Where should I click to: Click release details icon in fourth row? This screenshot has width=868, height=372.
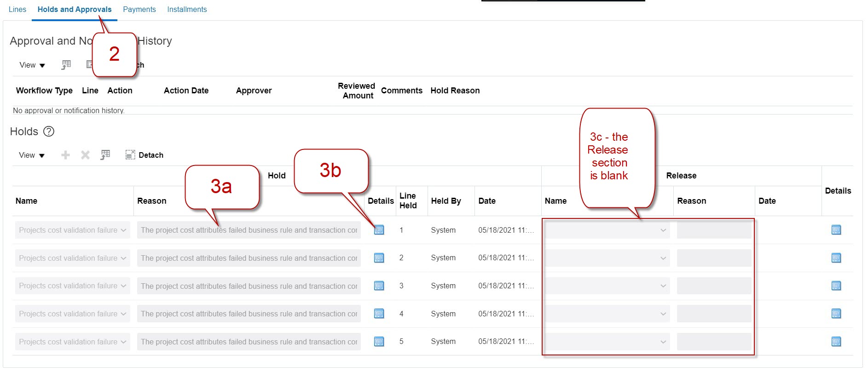tap(836, 314)
